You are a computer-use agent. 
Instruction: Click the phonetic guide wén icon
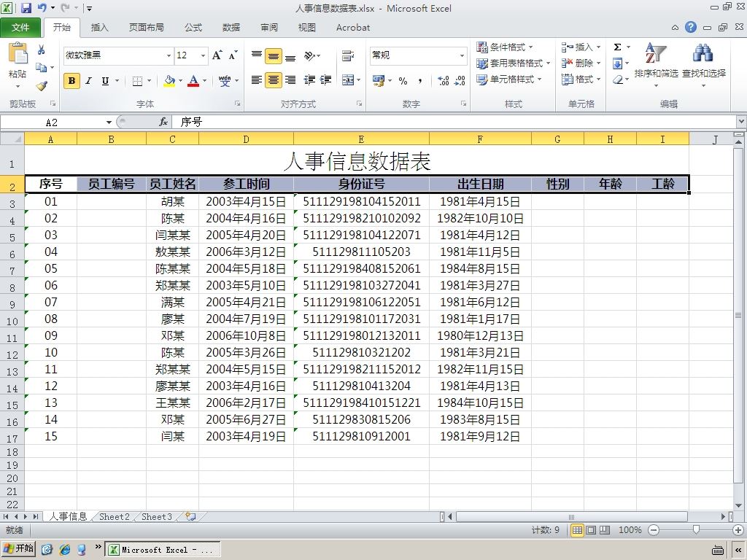tap(225, 80)
